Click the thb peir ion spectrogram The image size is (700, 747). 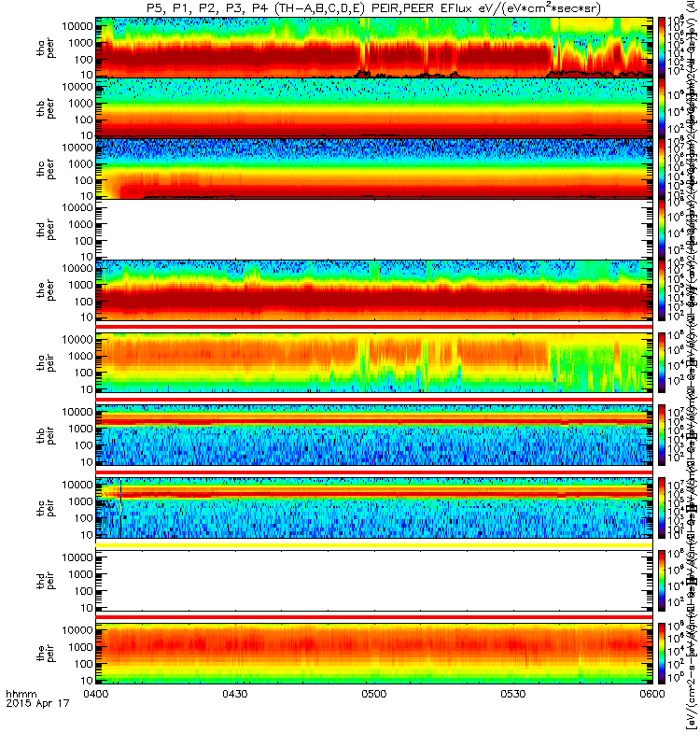click(374, 435)
